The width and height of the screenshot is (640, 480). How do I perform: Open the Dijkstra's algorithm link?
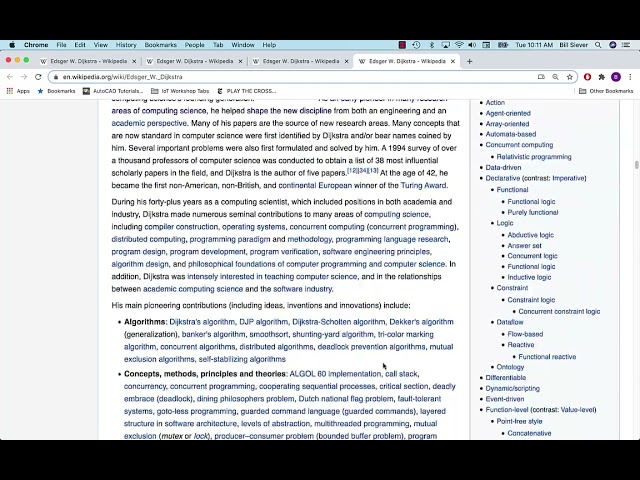[202, 322]
